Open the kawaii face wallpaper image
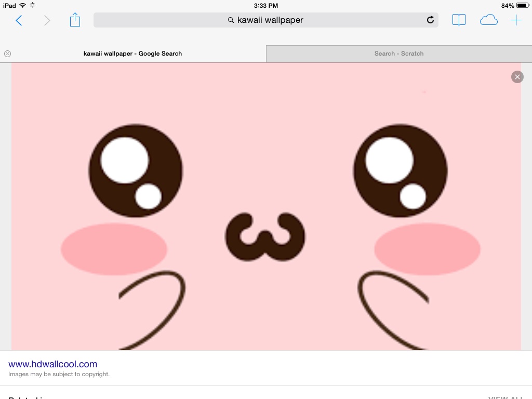This screenshot has width=532, height=399. 266,206
